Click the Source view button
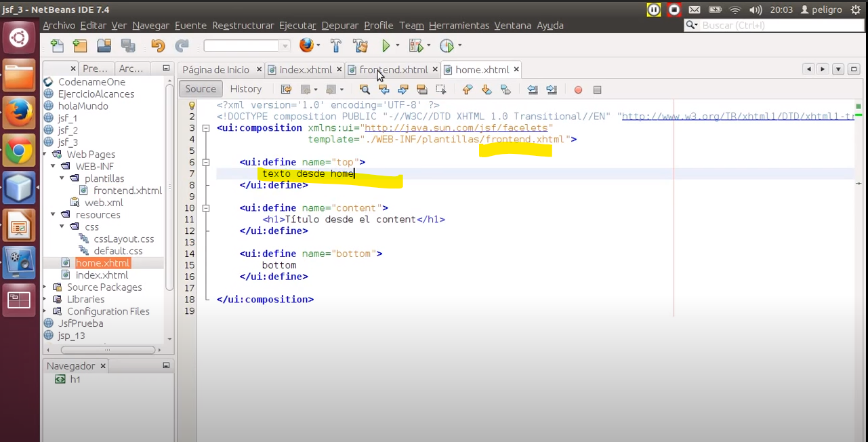868x442 pixels. click(201, 89)
